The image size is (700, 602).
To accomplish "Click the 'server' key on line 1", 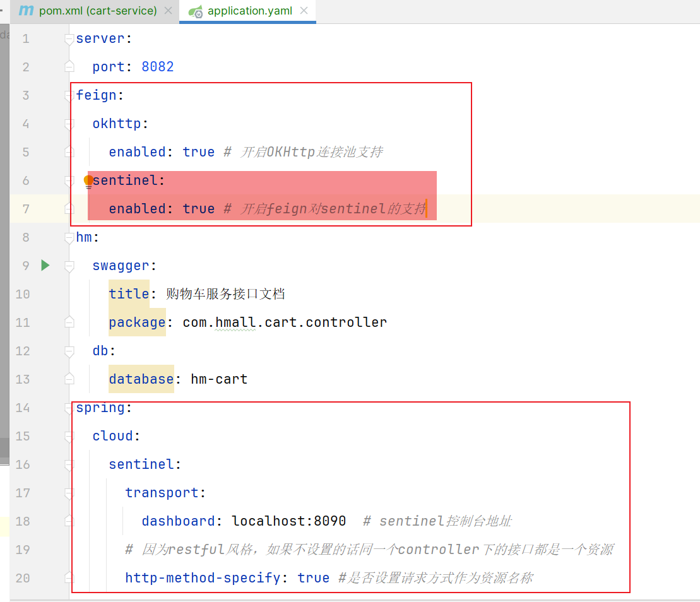I will [100, 39].
